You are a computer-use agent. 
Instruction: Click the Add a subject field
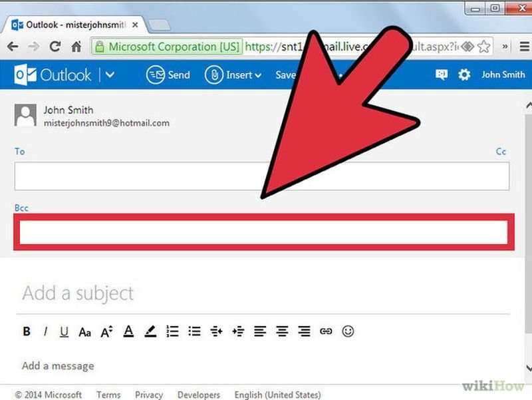(263, 294)
